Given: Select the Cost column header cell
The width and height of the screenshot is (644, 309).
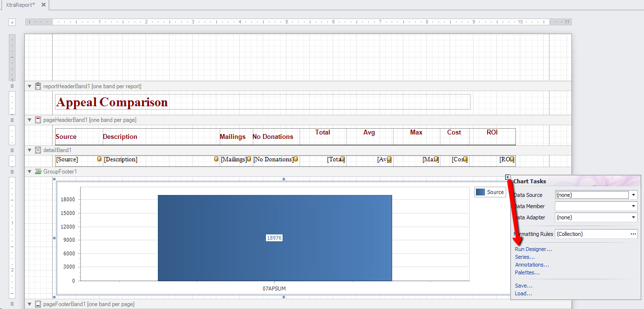Looking at the screenshot, I should 455,136.
